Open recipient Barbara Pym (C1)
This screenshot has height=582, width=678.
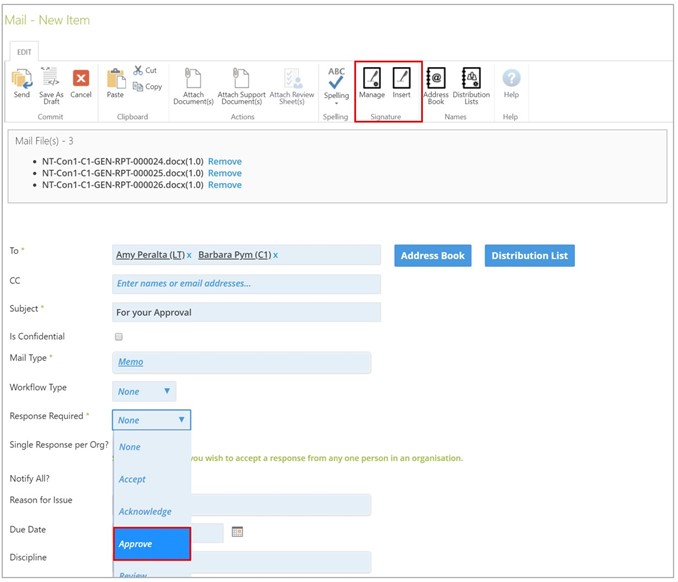pyautogui.click(x=235, y=255)
